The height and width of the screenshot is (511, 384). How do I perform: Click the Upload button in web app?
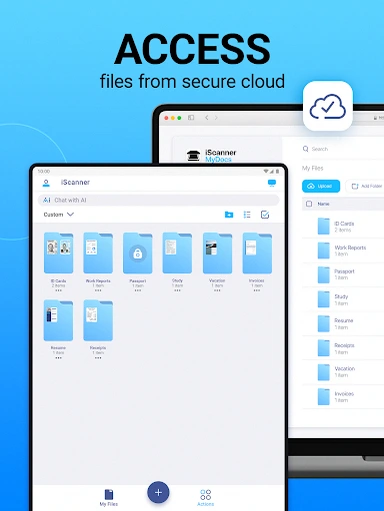[321, 186]
